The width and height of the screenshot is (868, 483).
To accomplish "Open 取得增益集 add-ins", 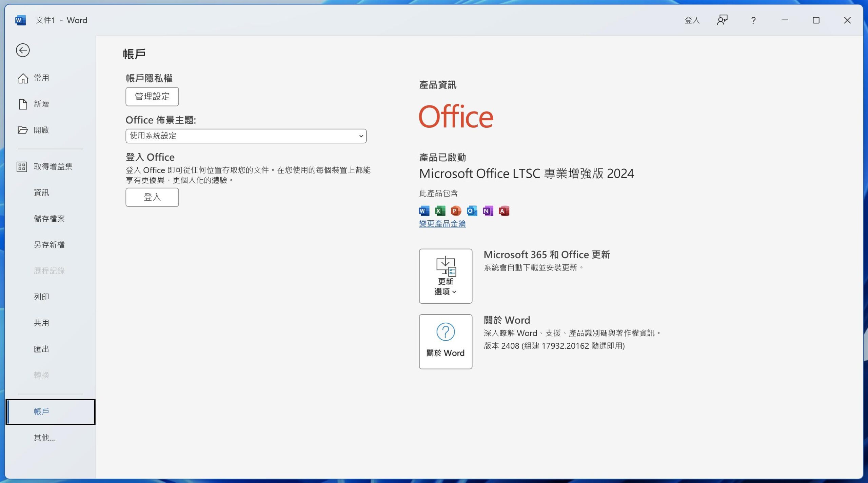I will tap(53, 166).
